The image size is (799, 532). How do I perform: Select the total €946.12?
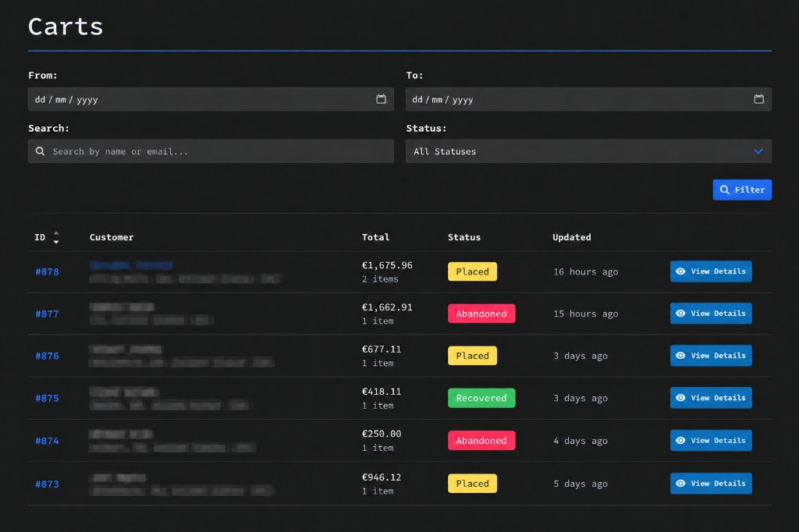coord(381,477)
